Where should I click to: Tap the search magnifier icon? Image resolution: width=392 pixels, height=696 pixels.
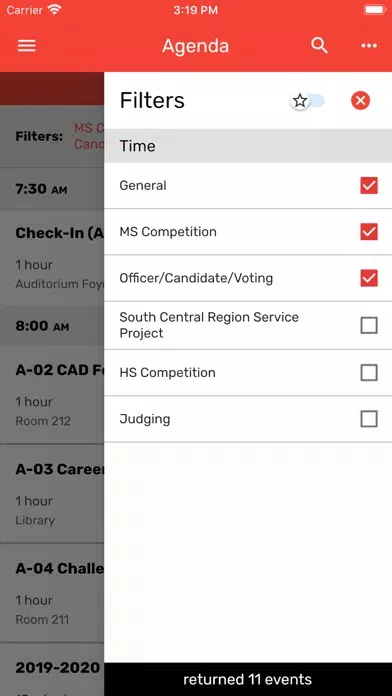[319, 46]
